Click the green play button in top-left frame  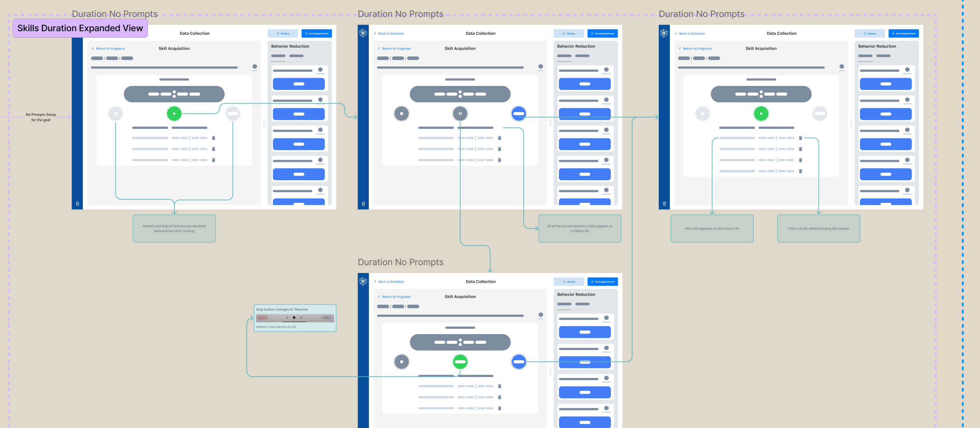[x=174, y=113]
